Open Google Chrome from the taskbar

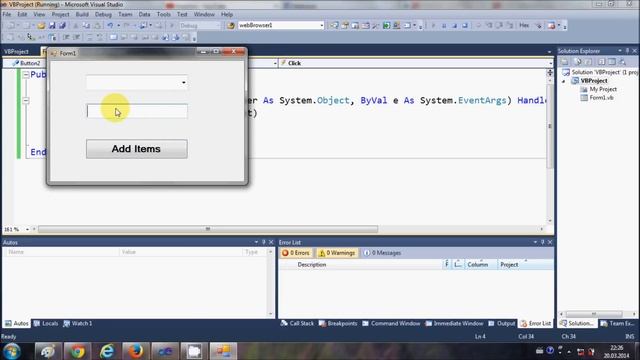click(77, 351)
